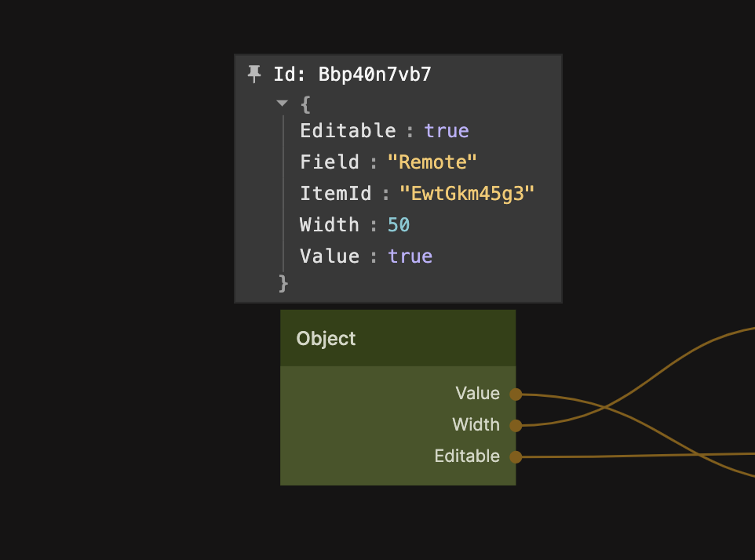Select the Object node header
The width and height of the screenshot is (755, 560).
tap(398, 338)
